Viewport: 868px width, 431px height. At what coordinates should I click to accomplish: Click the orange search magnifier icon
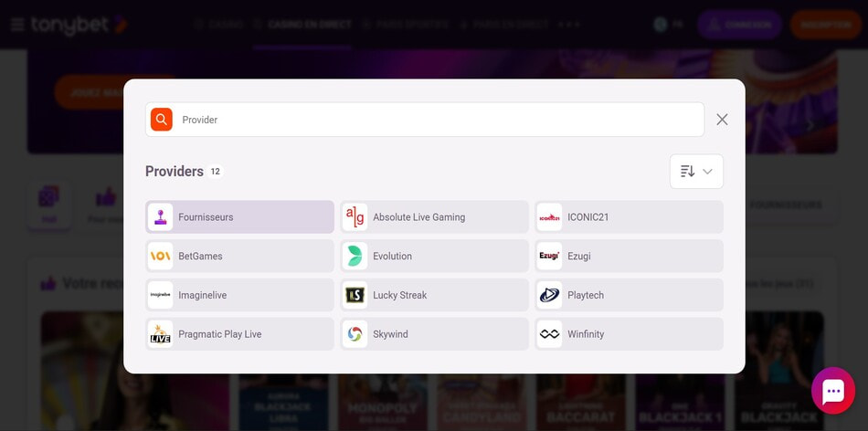click(161, 120)
